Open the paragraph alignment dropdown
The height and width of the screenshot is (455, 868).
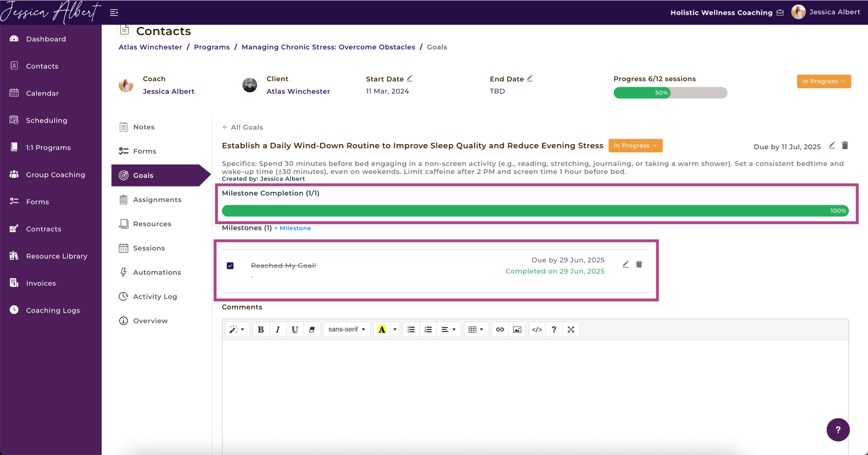click(x=449, y=330)
